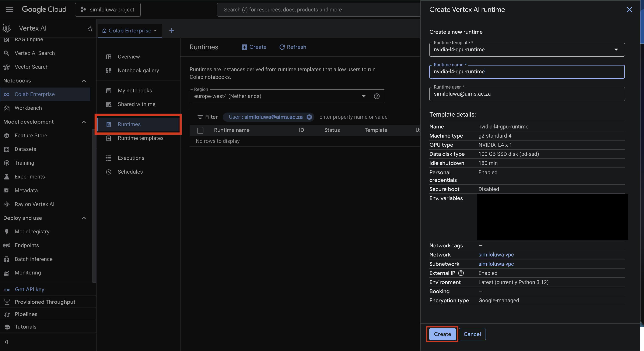
Task: Collapse the Deploy and use section
Action: (84, 218)
